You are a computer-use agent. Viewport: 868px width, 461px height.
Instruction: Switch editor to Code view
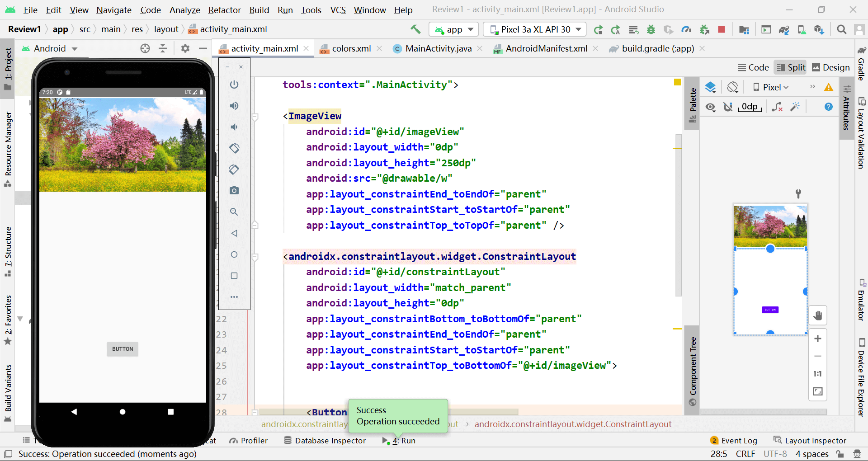tap(753, 67)
